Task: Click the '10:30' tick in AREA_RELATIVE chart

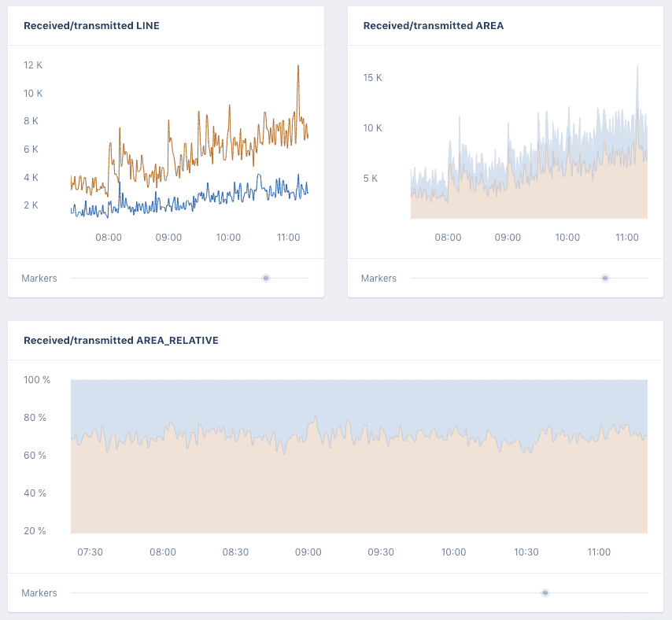Action: coord(526,552)
